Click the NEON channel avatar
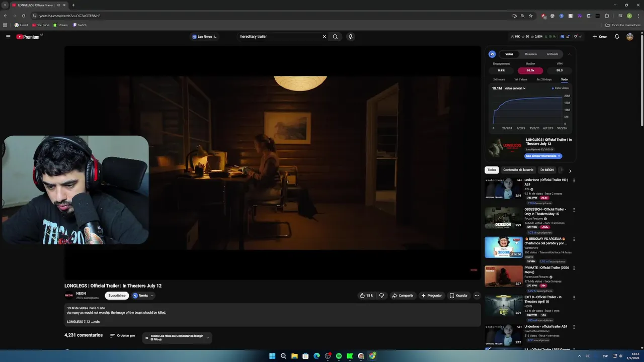 69,296
